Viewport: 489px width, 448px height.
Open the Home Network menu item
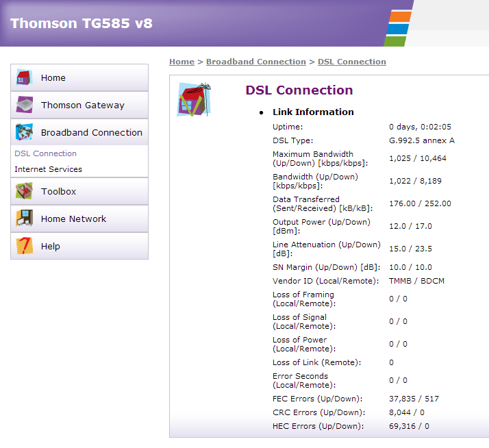(79, 219)
